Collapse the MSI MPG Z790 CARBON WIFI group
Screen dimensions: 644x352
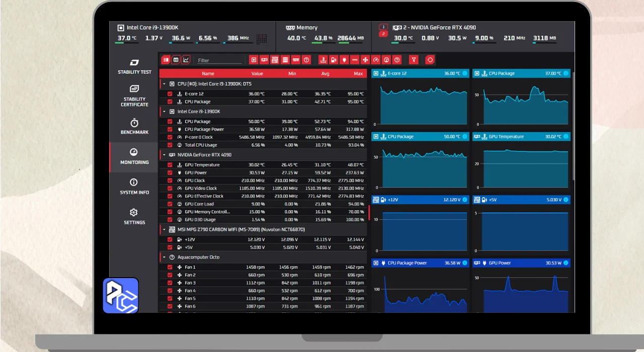(x=164, y=229)
